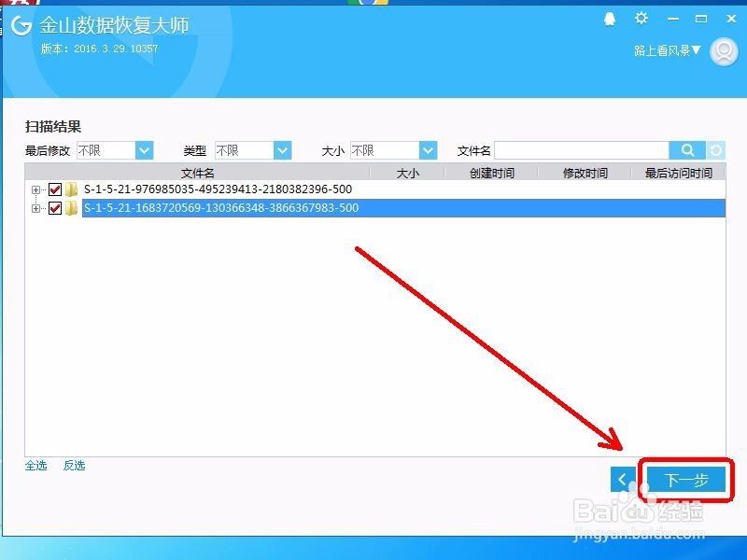Click the 全选 select-all link
The height and width of the screenshot is (560, 747).
(35, 466)
